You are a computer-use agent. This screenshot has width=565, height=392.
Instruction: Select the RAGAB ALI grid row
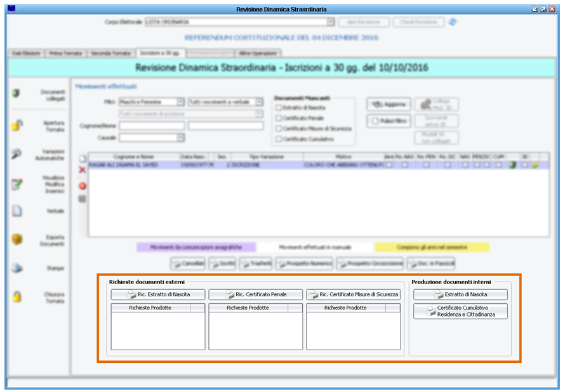click(x=319, y=165)
